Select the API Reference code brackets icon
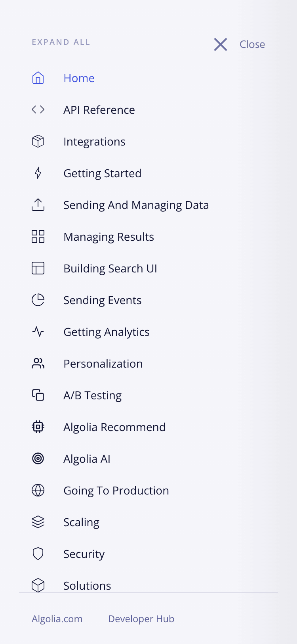 pos(38,110)
